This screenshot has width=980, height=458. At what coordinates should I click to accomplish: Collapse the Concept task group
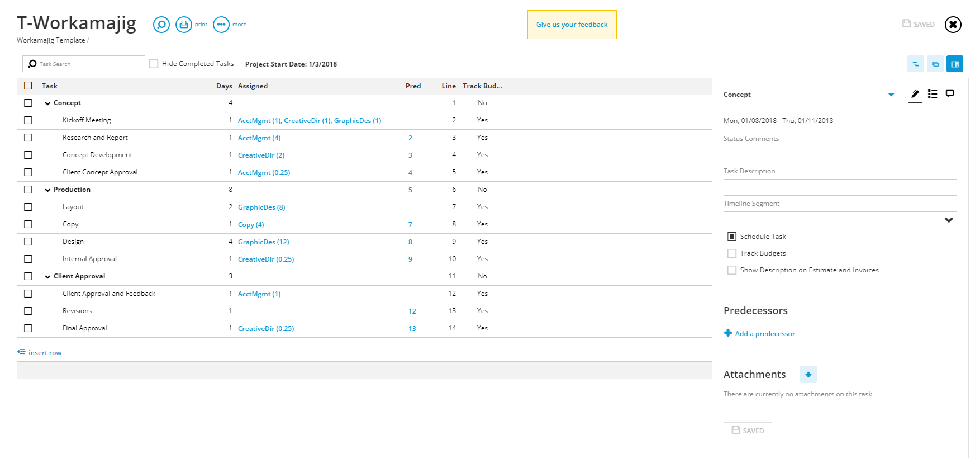pyautogui.click(x=47, y=103)
